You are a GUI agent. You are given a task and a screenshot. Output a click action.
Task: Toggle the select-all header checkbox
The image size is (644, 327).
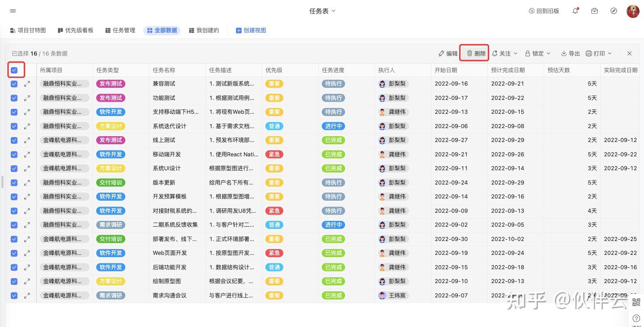point(14,70)
